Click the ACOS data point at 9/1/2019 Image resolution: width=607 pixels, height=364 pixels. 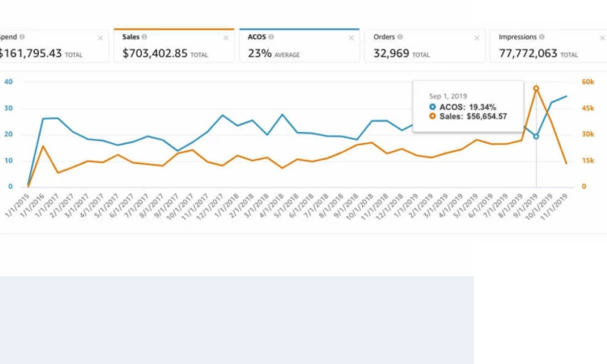(x=536, y=136)
